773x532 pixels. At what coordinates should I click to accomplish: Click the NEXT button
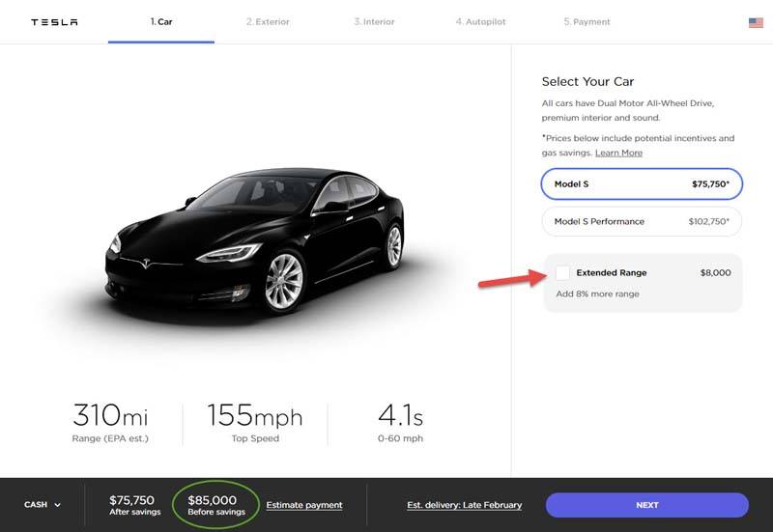coord(646,505)
